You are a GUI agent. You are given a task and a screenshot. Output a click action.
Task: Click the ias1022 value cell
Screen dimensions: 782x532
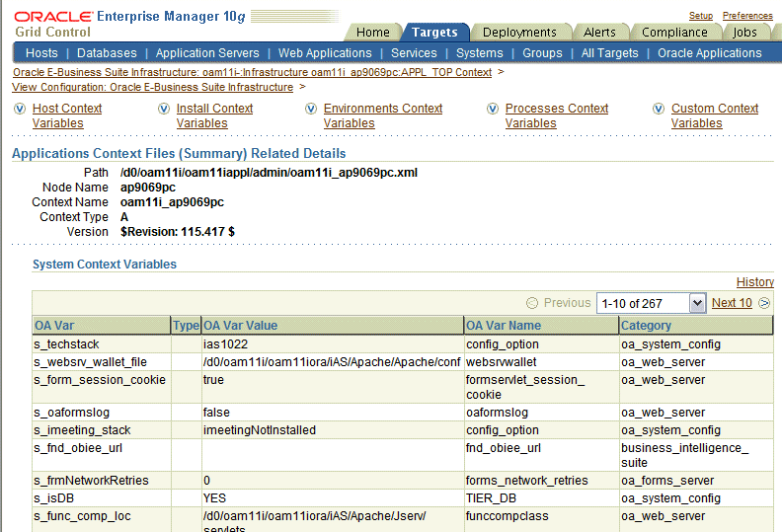(x=333, y=344)
